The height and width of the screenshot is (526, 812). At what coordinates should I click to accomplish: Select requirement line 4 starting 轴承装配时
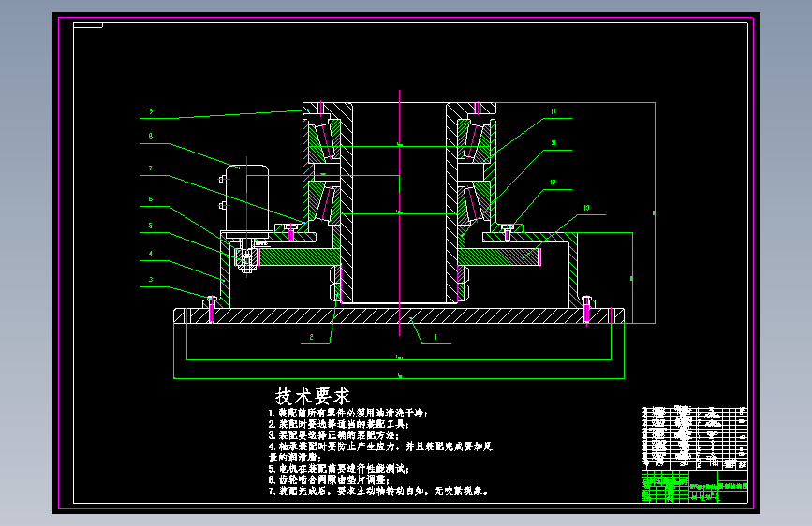(x=380, y=446)
